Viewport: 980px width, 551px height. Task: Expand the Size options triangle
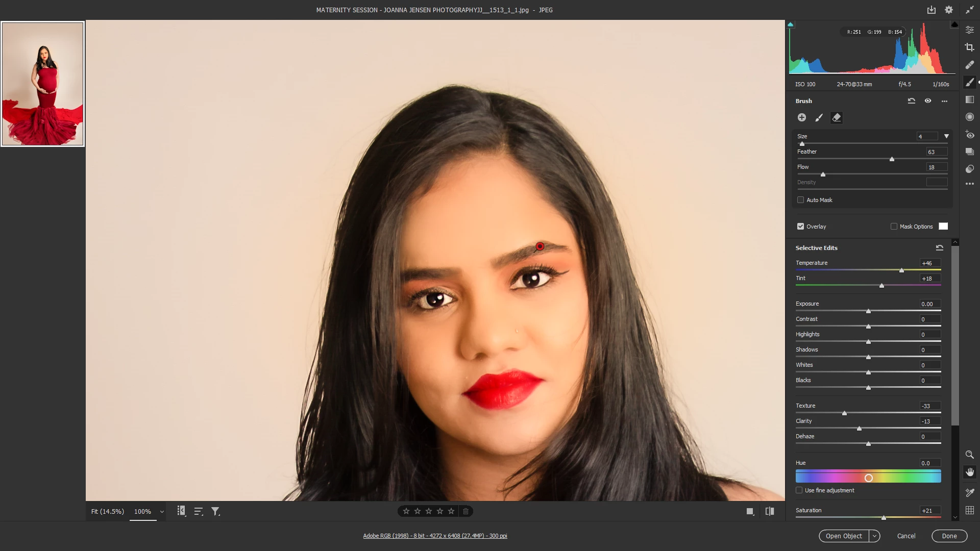pos(946,136)
